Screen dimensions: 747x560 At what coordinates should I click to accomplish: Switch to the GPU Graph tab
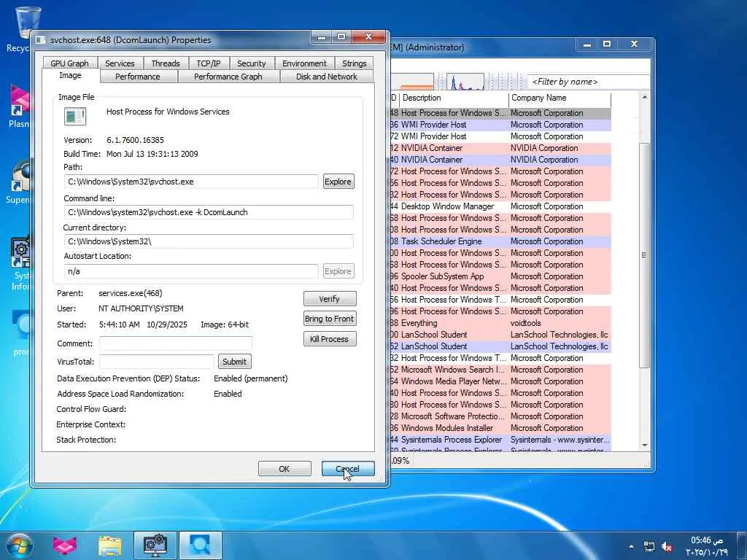click(69, 63)
